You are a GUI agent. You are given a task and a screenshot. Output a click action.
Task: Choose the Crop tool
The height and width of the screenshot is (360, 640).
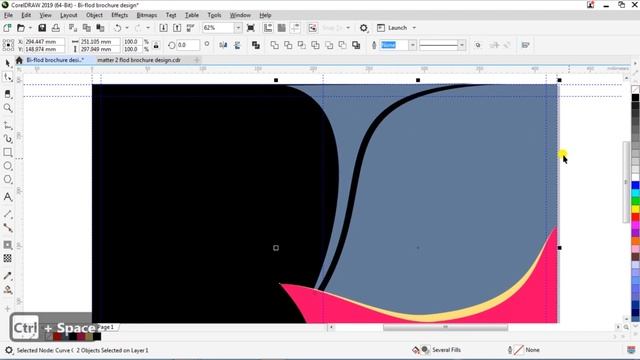7,94
